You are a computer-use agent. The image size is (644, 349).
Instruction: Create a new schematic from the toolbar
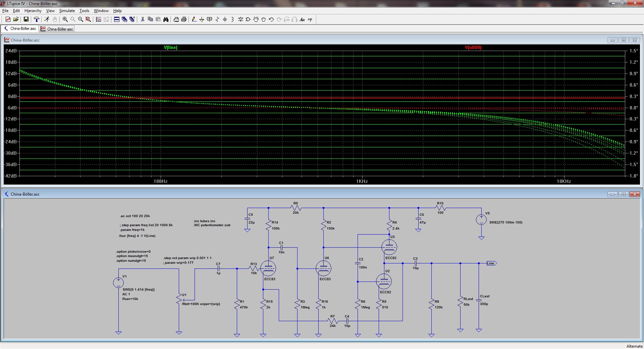[8, 19]
